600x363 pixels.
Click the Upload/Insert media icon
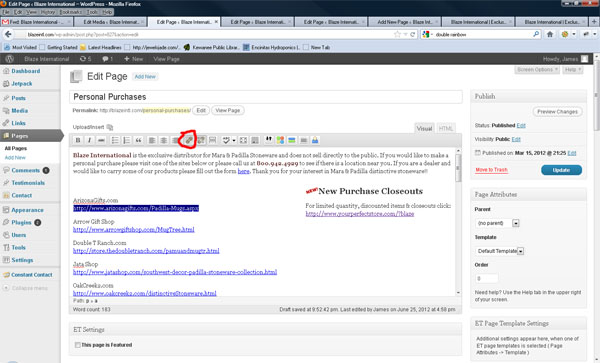pos(110,127)
